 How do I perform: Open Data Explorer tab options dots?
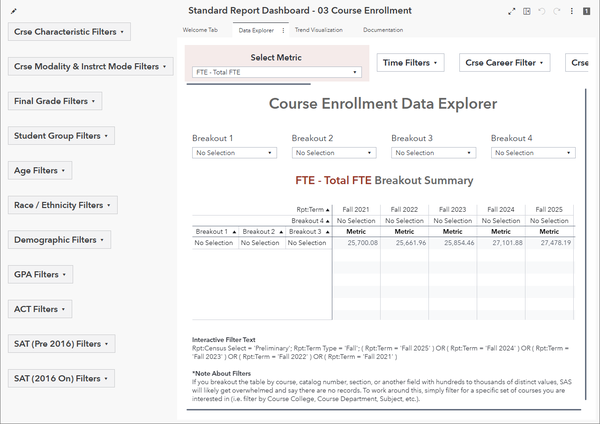coord(283,30)
